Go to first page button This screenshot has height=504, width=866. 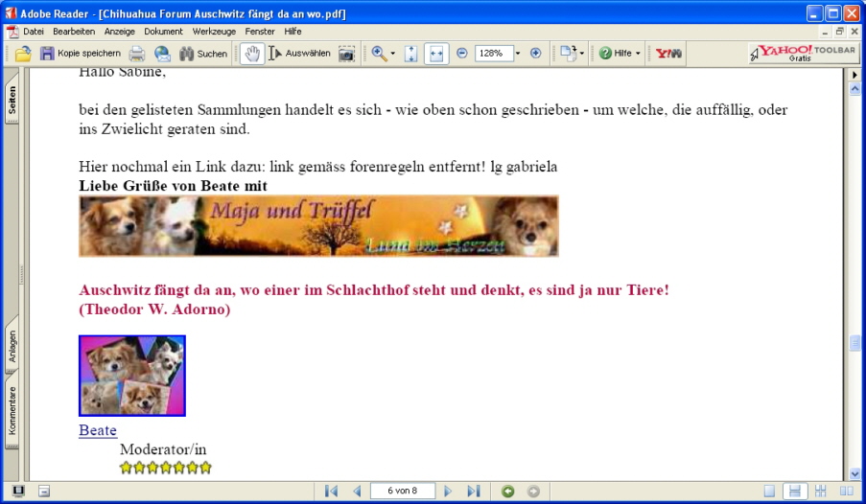point(332,491)
